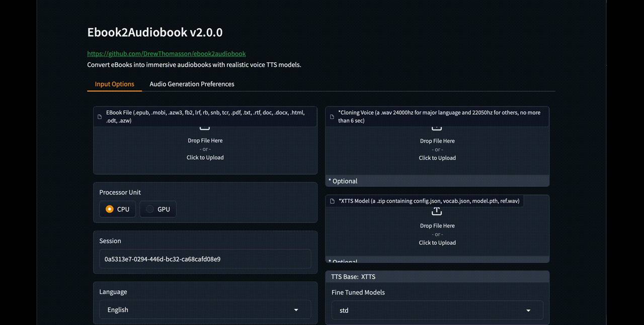Click the std value in Fine Tuned Models
The height and width of the screenshot is (325, 644).
[x=344, y=311]
